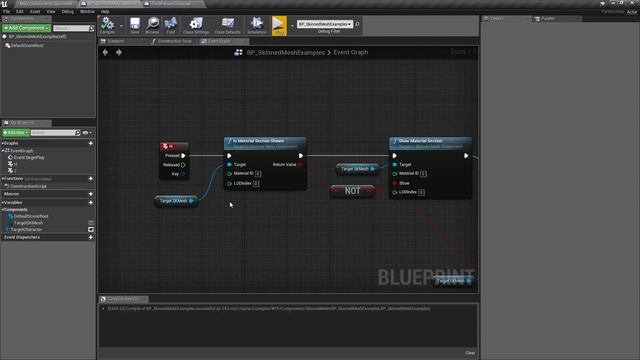Open the Debug menu
The height and width of the screenshot is (360, 640).
(67, 12)
